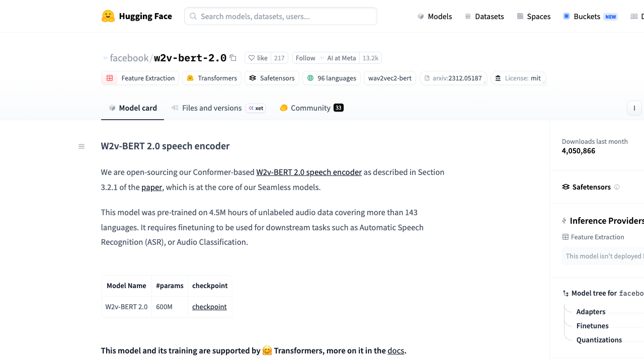Expand the Adapters model tree entry
This screenshot has height=362, width=644.
[591, 312]
